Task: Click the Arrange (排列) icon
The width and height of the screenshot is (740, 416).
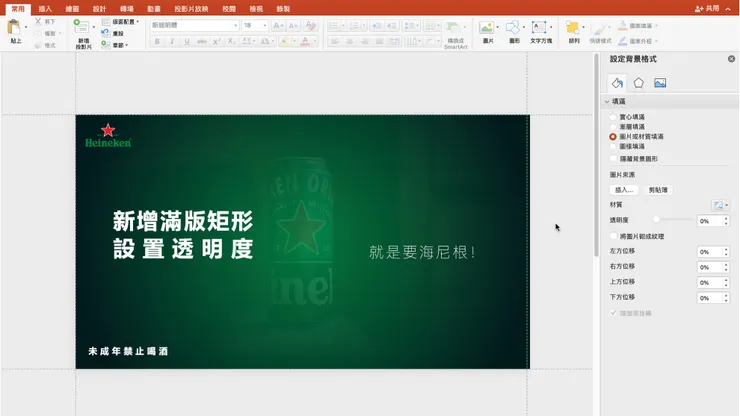Action: coord(572,28)
